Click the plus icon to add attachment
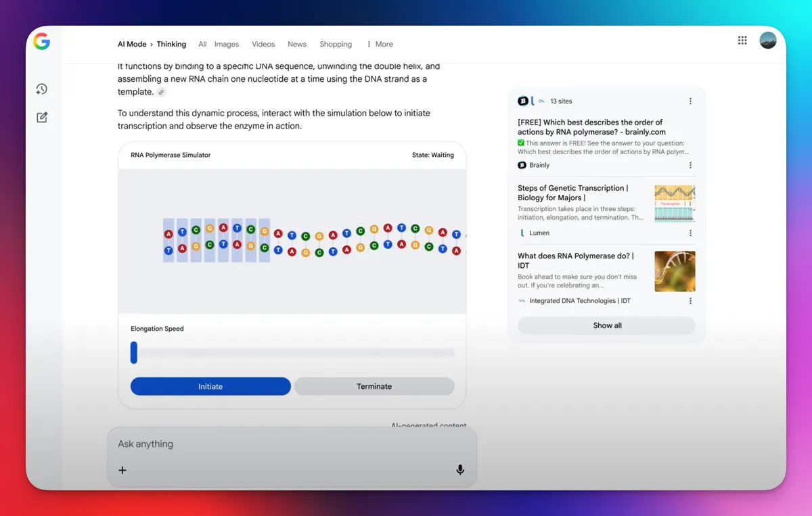The width and height of the screenshot is (812, 516). [x=122, y=470]
